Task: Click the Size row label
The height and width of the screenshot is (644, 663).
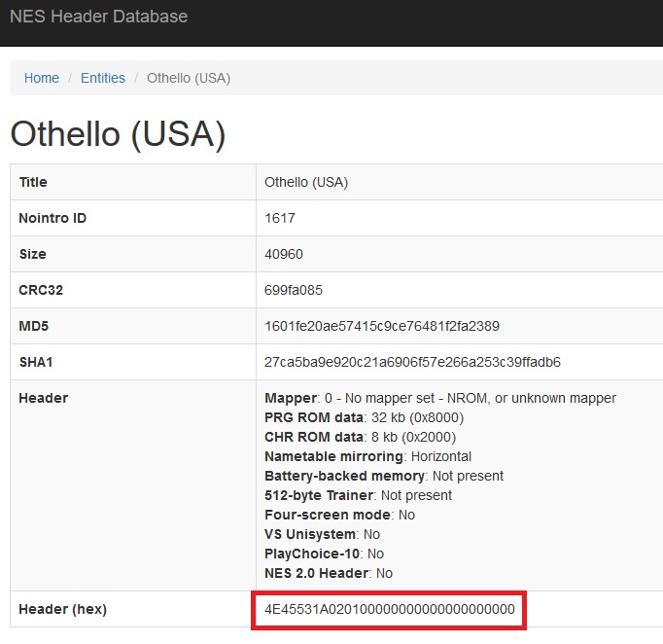Action: pyautogui.click(x=32, y=254)
